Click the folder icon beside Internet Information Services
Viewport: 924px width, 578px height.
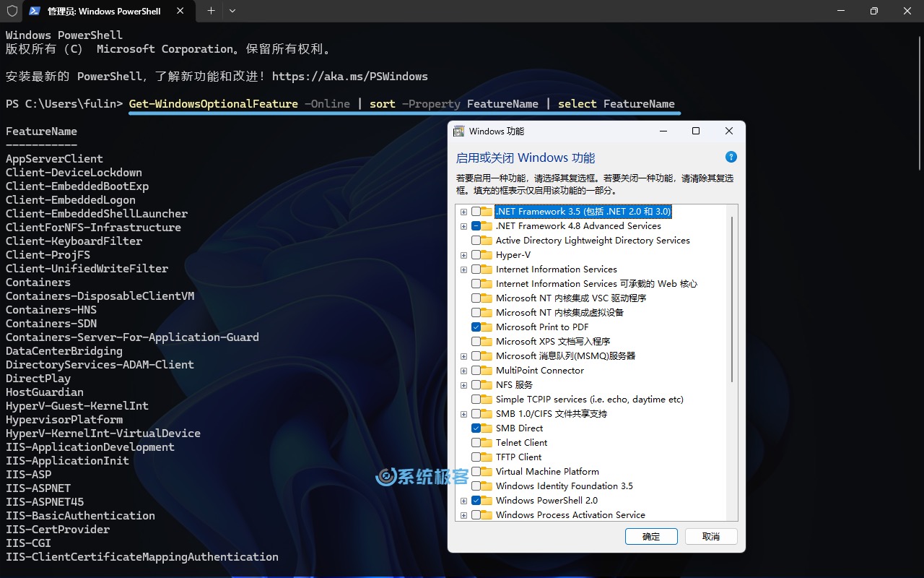(x=487, y=269)
